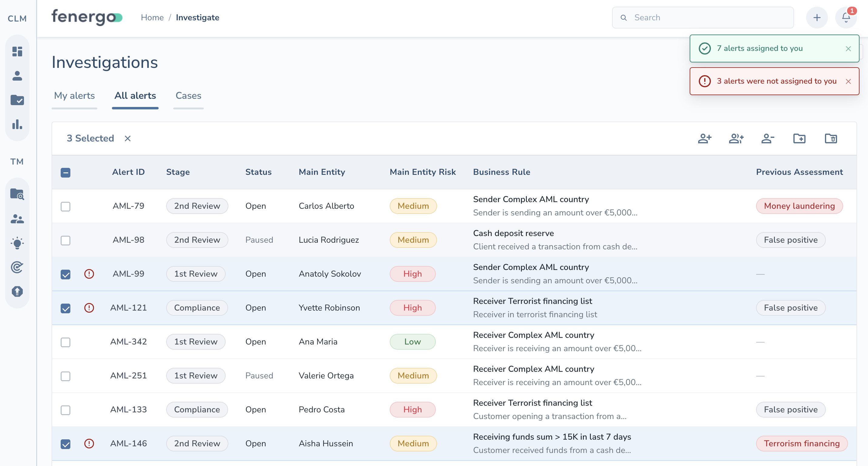This screenshot has height=466, width=868.
Task: Click the add to case folder-plus icon
Action: pyautogui.click(x=799, y=138)
